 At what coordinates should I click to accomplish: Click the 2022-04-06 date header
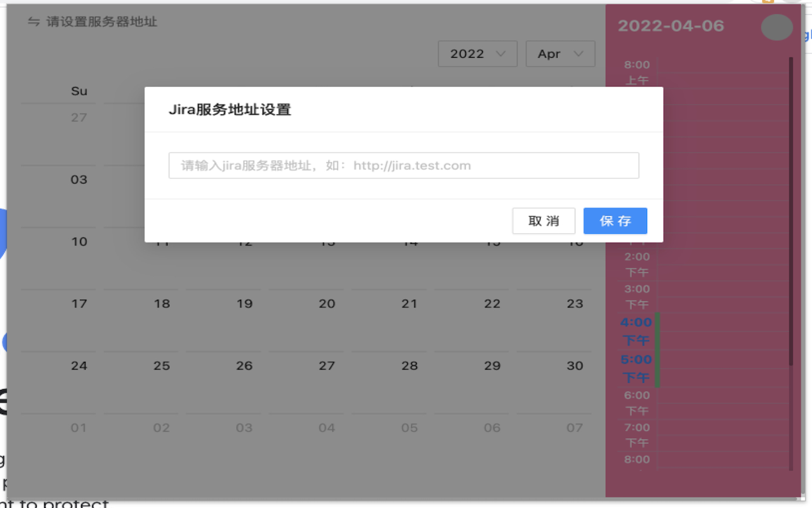671,25
